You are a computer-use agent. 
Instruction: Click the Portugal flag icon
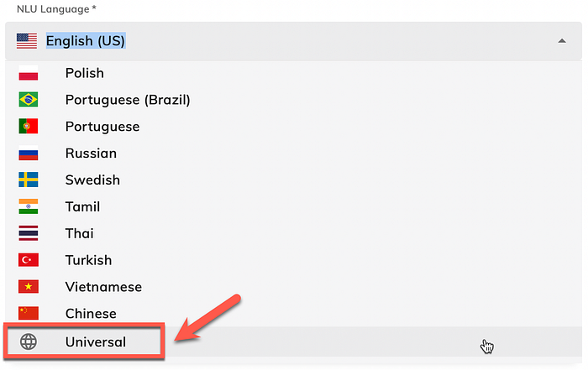click(28, 126)
